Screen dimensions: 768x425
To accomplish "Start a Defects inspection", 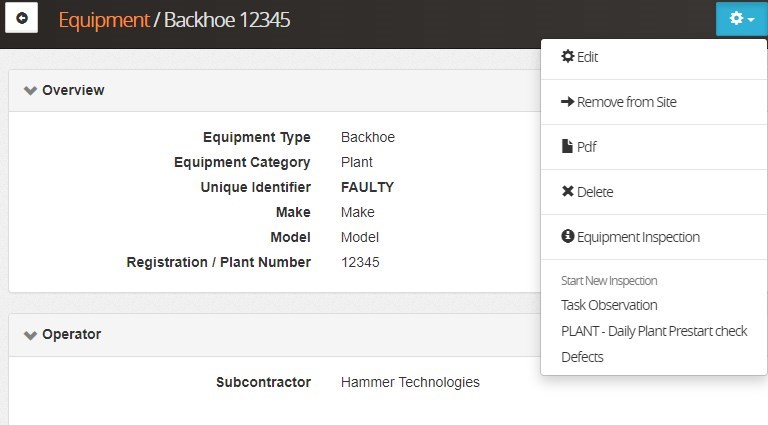I will [x=582, y=357].
